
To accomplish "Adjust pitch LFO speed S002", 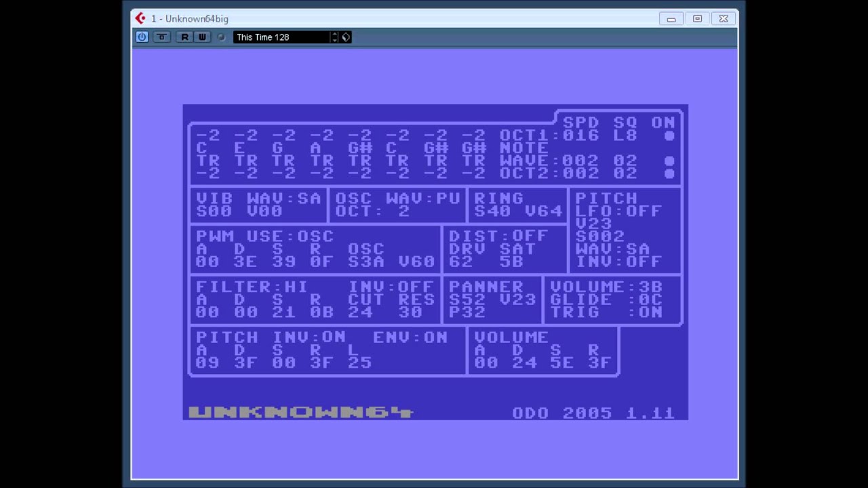I will (600, 237).
